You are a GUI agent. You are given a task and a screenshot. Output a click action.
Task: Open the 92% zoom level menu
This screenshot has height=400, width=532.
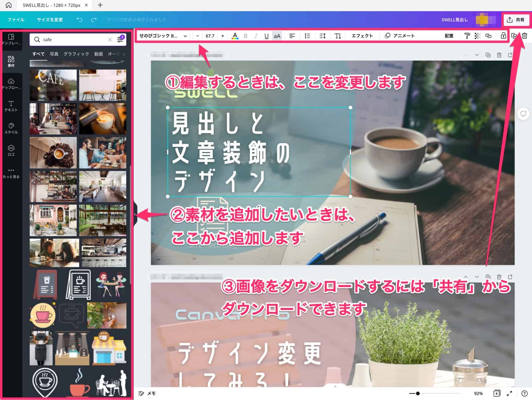coord(478,393)
